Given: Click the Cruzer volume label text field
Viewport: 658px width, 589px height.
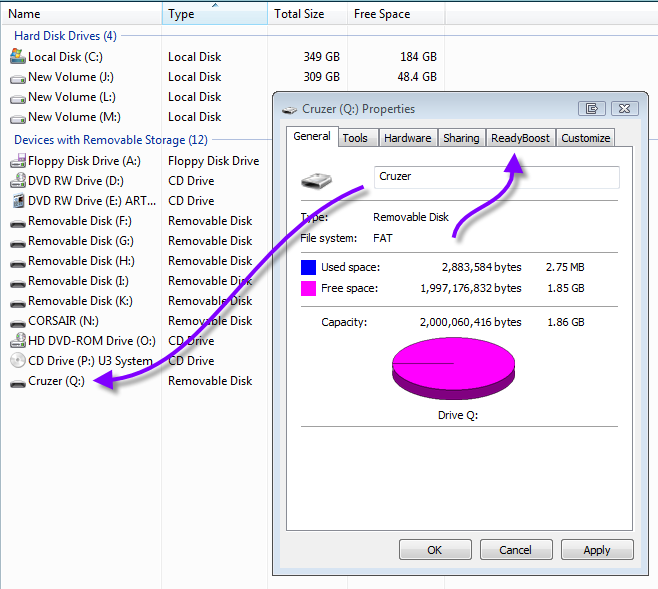Looking at the screenshot, I should tap(497, 177).
